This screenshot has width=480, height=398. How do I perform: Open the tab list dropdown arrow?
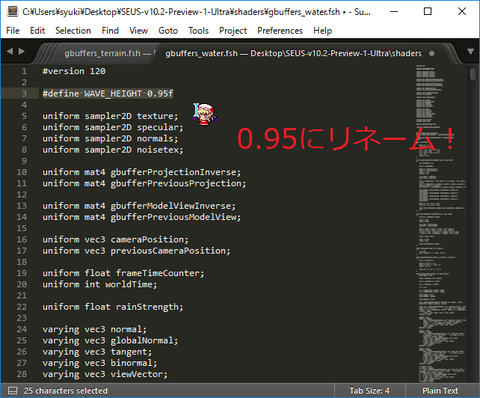pyautogui.click(x=470, y=52)
